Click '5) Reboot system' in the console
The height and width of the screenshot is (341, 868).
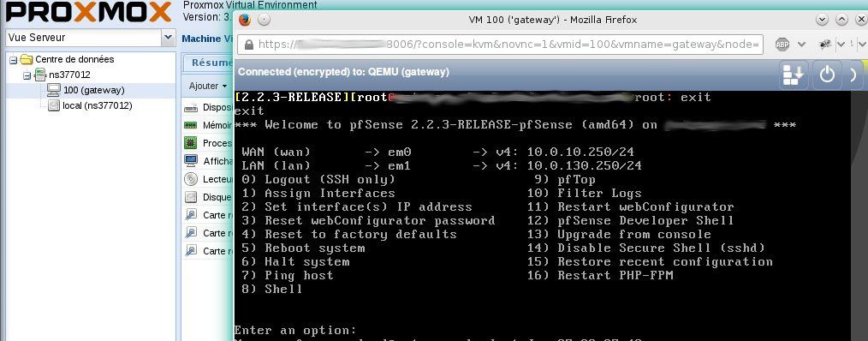pos(303,248)
